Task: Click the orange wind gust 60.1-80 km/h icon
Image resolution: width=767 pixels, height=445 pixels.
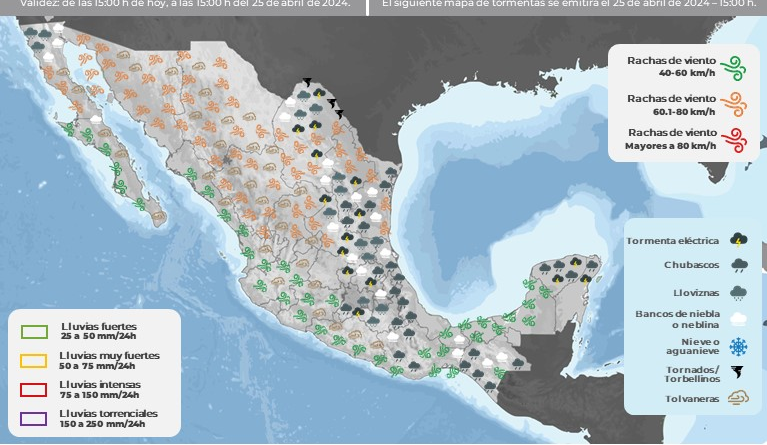Action: pyautogui.click(x=735, y=104)
